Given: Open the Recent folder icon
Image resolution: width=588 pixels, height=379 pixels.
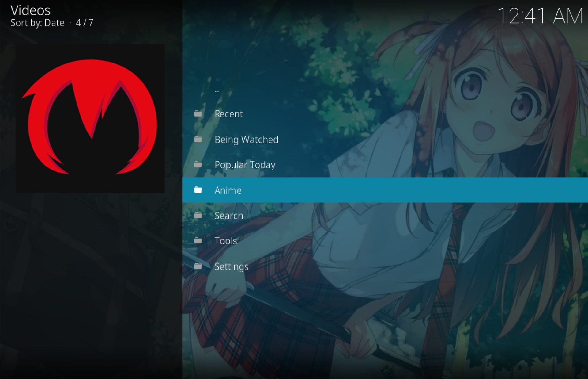Looking at the screenshot, I should (198, 114).
